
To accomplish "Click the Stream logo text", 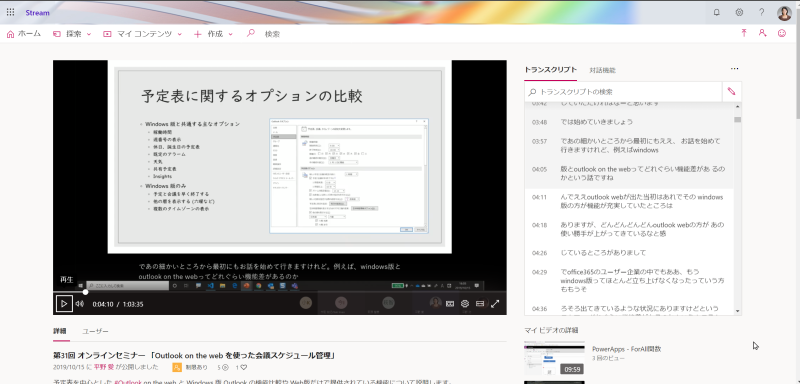I will click(x=38, y=13).
